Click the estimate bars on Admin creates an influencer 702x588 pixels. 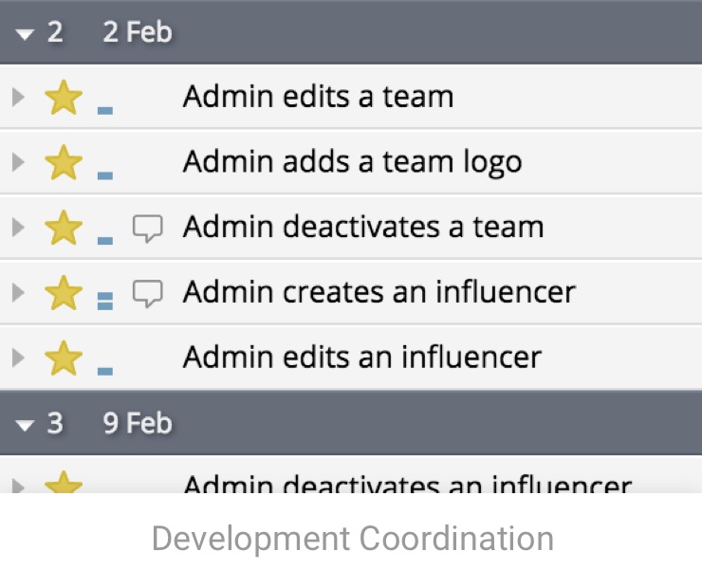point(105,302)
